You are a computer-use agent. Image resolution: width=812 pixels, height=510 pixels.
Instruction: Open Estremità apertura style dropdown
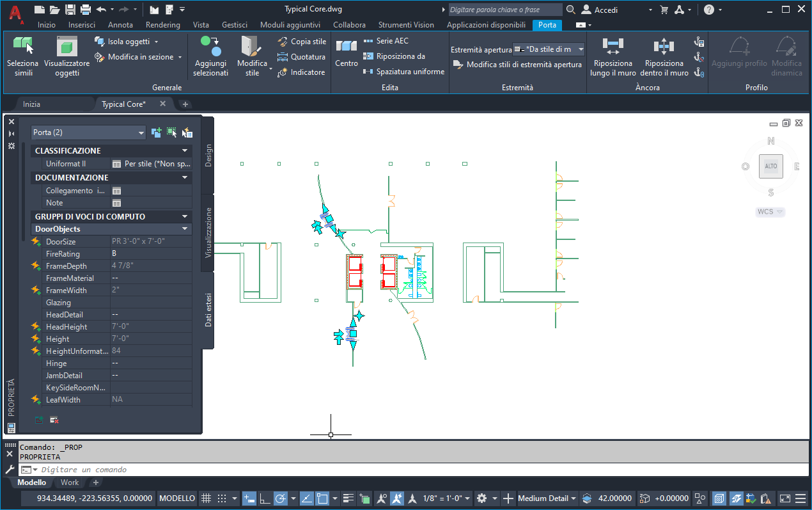click(549, 49)
